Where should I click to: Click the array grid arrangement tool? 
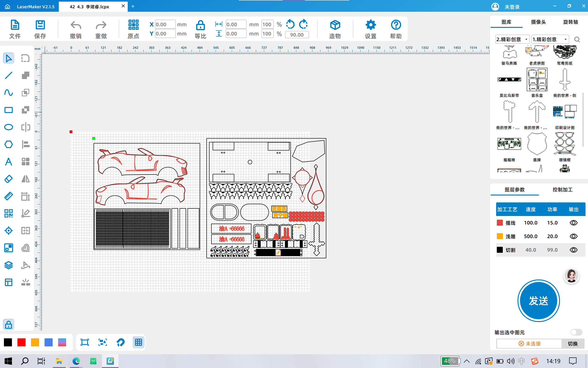tap(25, 162)
